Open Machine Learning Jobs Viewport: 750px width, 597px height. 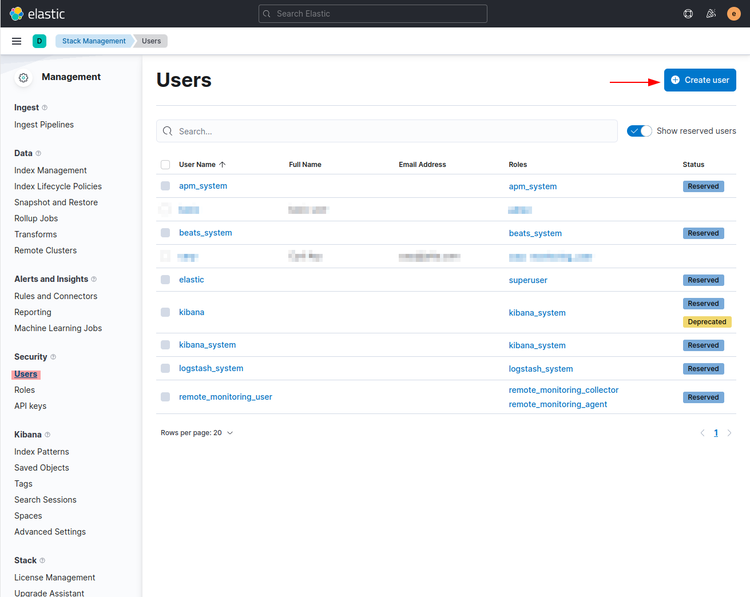tap(58, 329)
